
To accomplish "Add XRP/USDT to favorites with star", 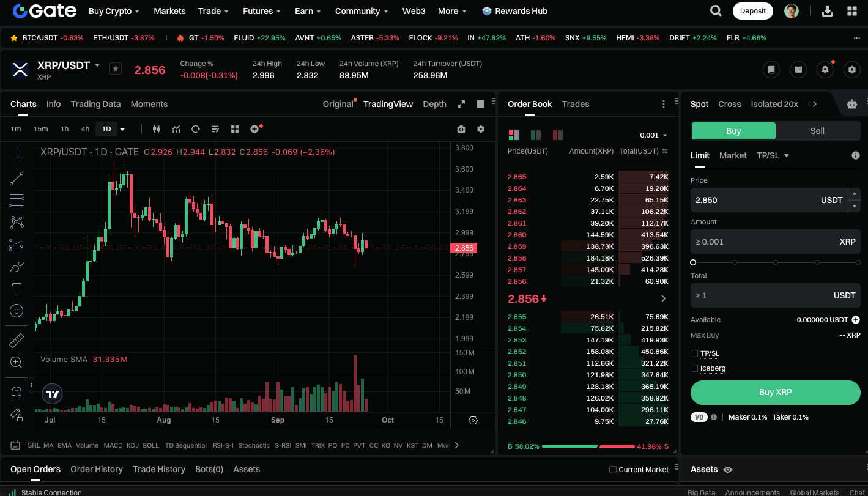I will 116,68.
